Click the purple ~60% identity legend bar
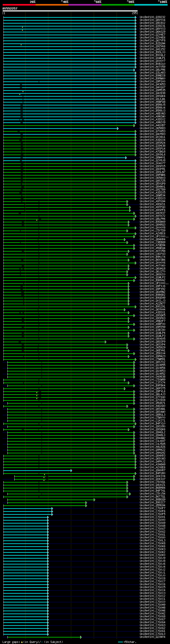 (85, 5)
